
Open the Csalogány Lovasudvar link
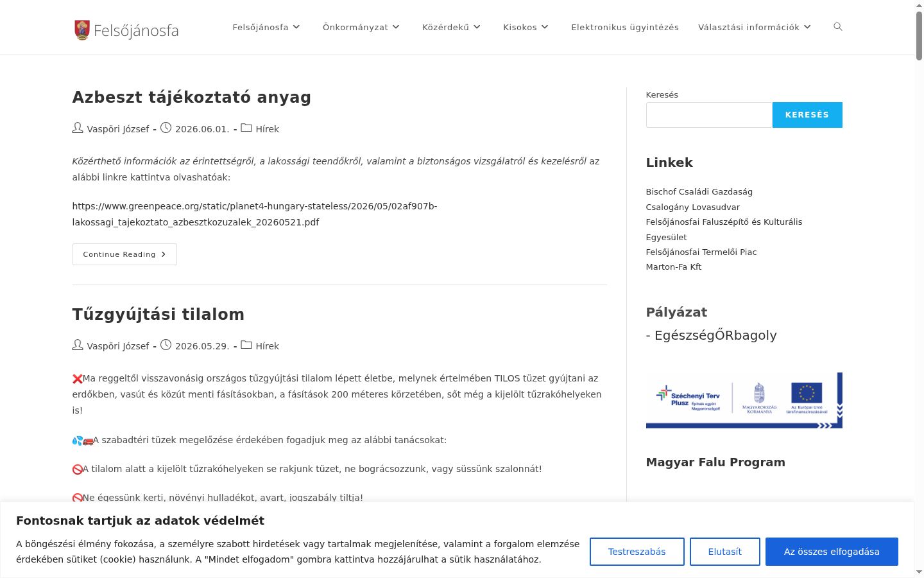693,207
